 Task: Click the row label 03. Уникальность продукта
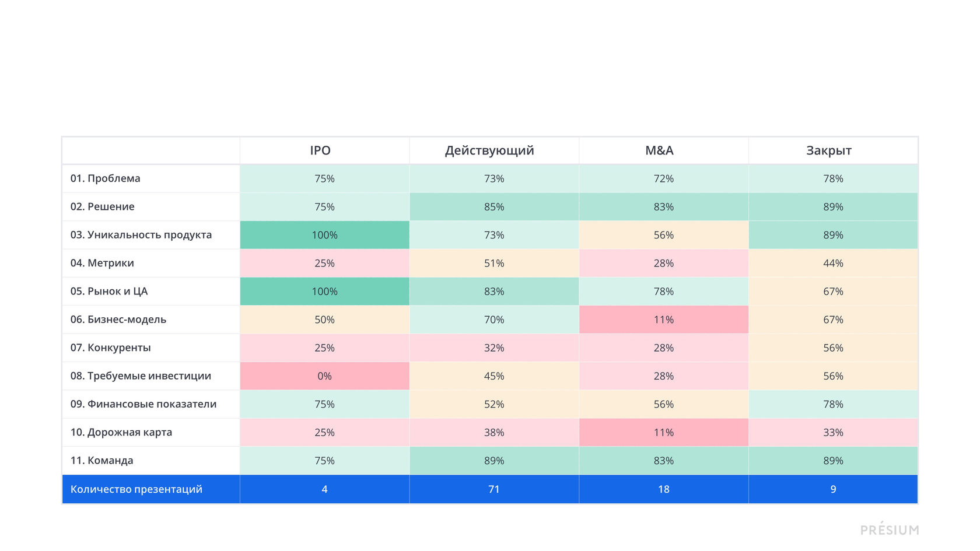[x=141, y=235]
